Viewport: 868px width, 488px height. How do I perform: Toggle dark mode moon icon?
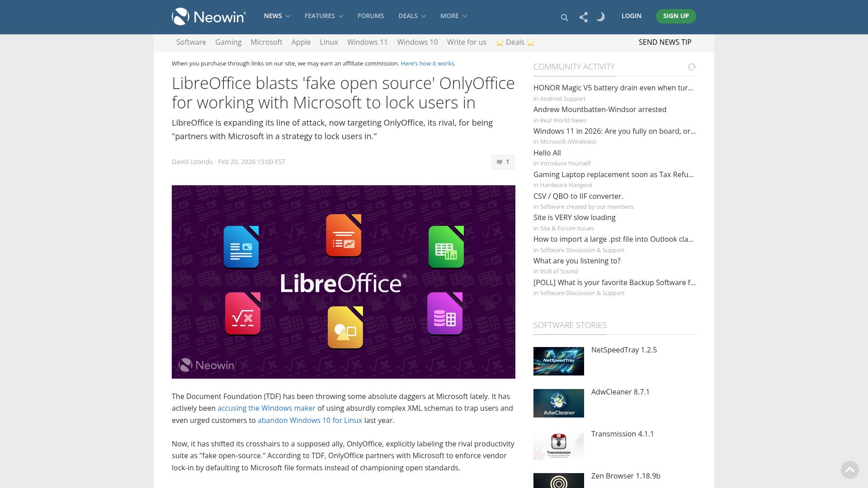(600, 17)
